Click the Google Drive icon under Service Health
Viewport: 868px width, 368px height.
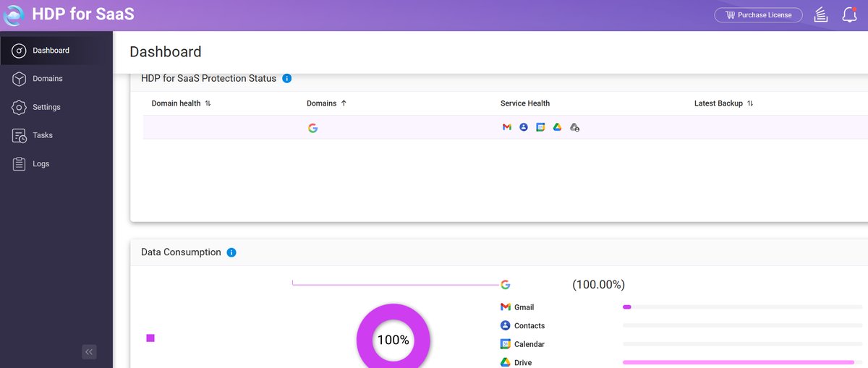pyautogui.click(x=557, y=127)
